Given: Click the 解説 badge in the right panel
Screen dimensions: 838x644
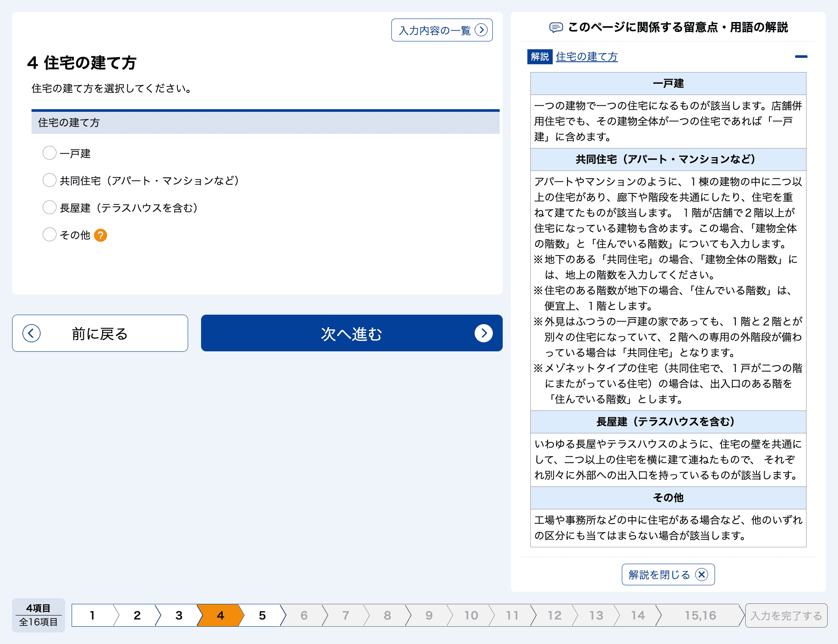Looking at the screenshot, I should pos(539,57).
